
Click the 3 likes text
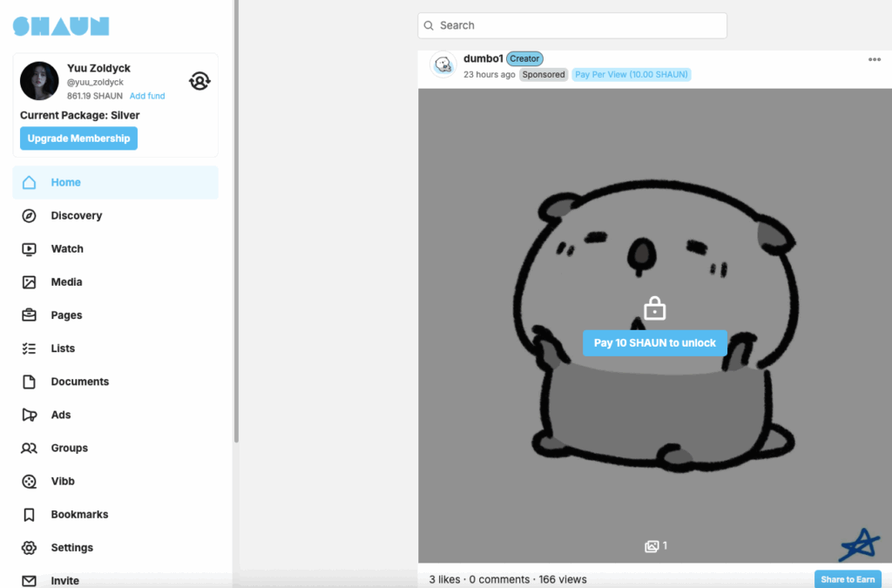(445, 579)
